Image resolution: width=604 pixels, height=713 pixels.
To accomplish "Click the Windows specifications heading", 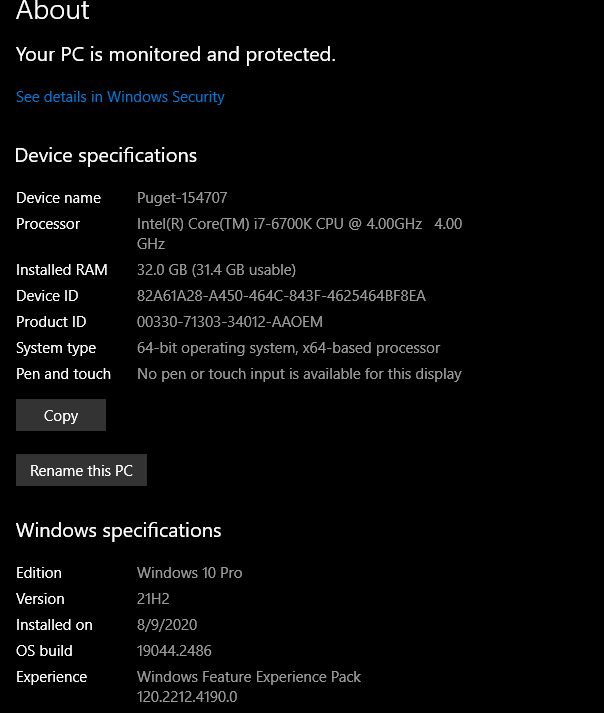I will click(x=119, y=530).
